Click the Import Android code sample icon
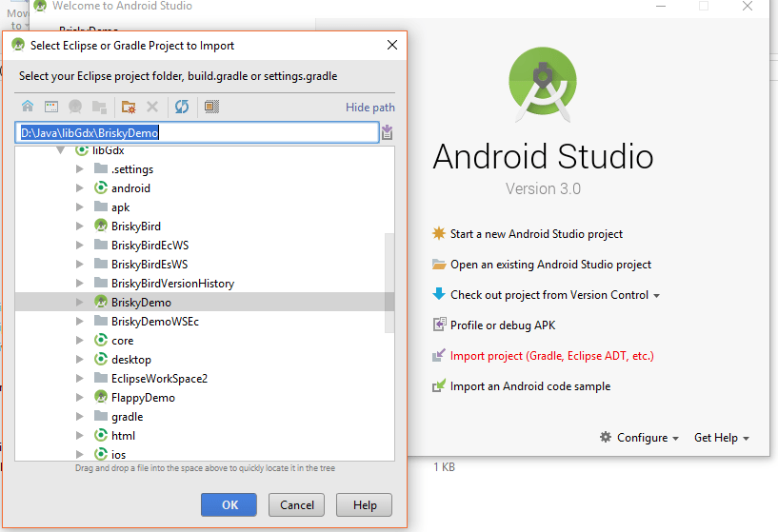The height and width of the screenshot is (532, 778). [x=439, y=385]
